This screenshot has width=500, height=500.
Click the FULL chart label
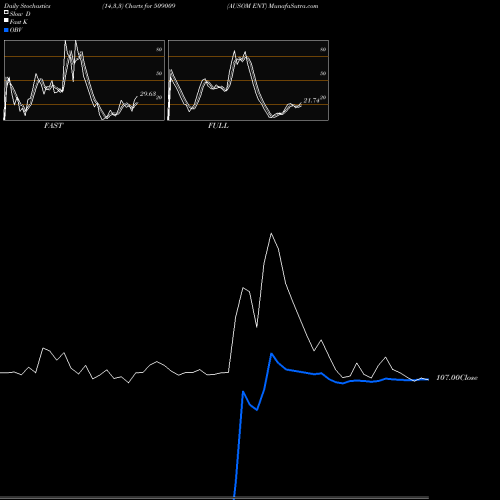click(x=218, y=126)
